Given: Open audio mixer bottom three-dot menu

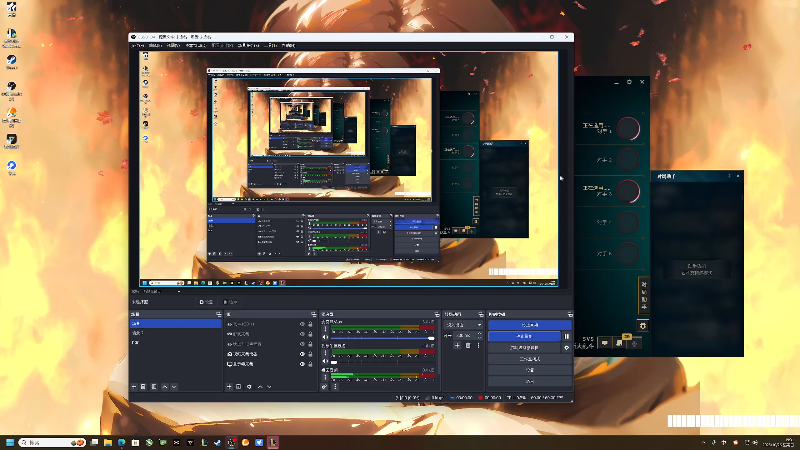Looking at the screenshot, I should pyautogui.click(x=335, y=387).
